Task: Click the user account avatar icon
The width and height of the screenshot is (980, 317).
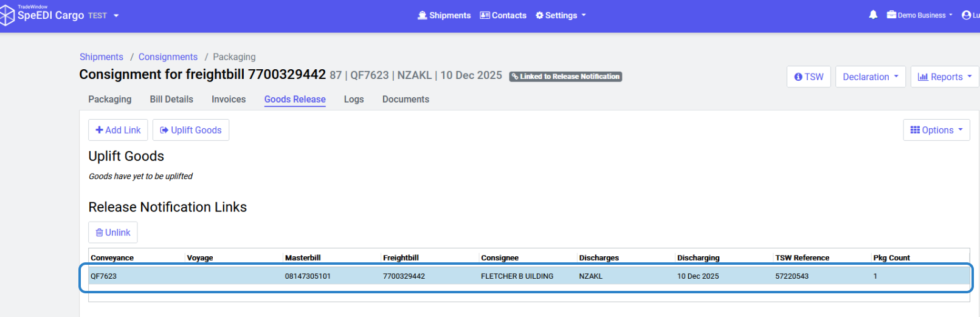Action: (x=966, y=15)
